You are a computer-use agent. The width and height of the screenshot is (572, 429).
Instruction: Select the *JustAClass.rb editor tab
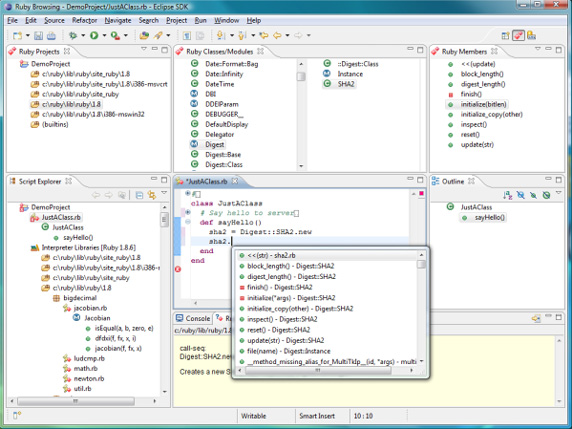click(206, 181)
